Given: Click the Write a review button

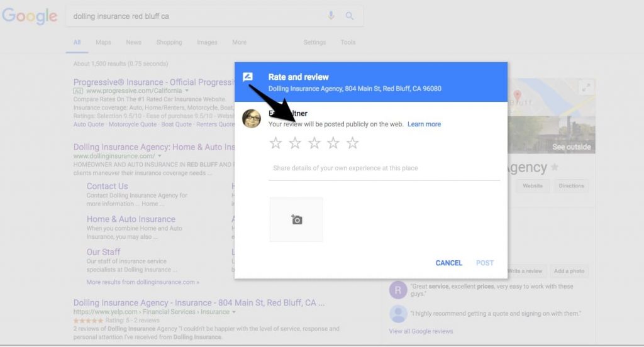Looking at the screenshot, I should coord(525,271).
